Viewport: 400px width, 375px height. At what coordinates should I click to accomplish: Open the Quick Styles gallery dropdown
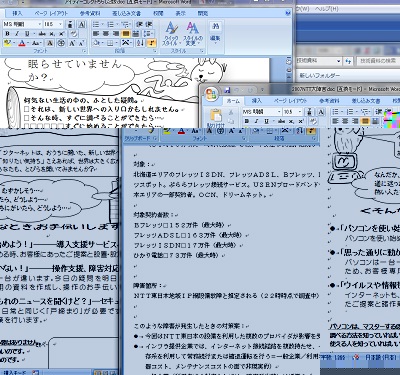click(x=171, y=34)
